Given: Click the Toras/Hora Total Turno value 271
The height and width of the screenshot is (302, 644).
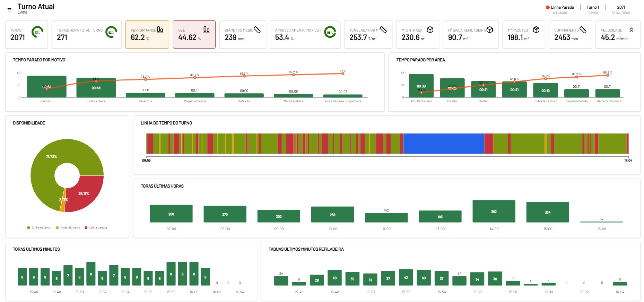Looking at the screenshot, I should click(62, 37).
